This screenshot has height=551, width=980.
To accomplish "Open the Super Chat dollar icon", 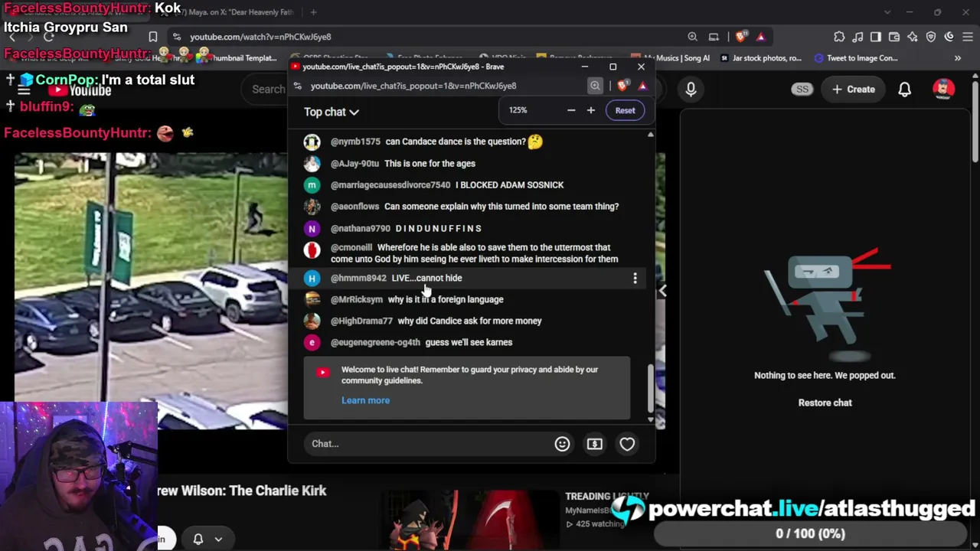I will 595,444.
